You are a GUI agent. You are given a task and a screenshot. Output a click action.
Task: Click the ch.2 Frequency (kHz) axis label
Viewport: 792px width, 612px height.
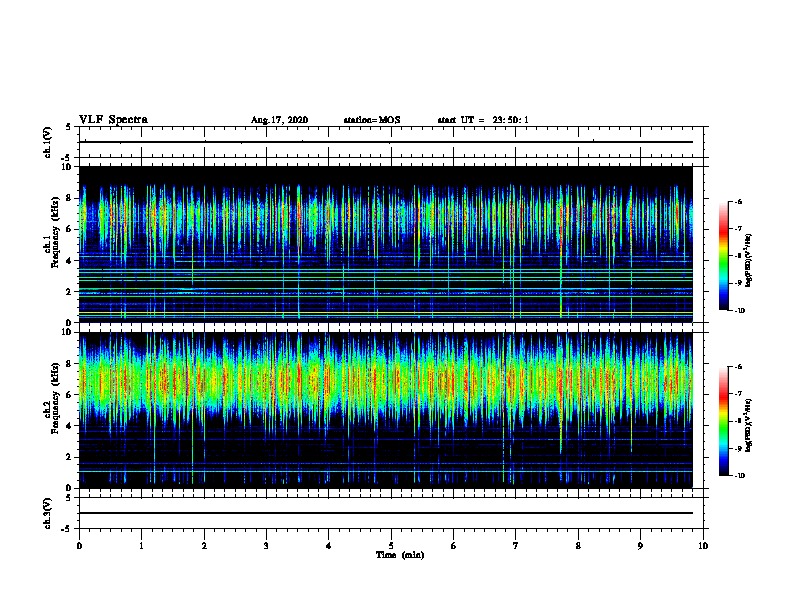click(x=52, y=398)
